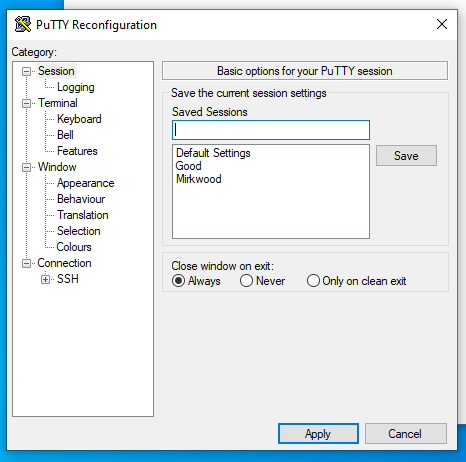Image resolution: width=466 pixels, height=462 pixels.
Task: Click the Apply button
Action: click(318, 434)
